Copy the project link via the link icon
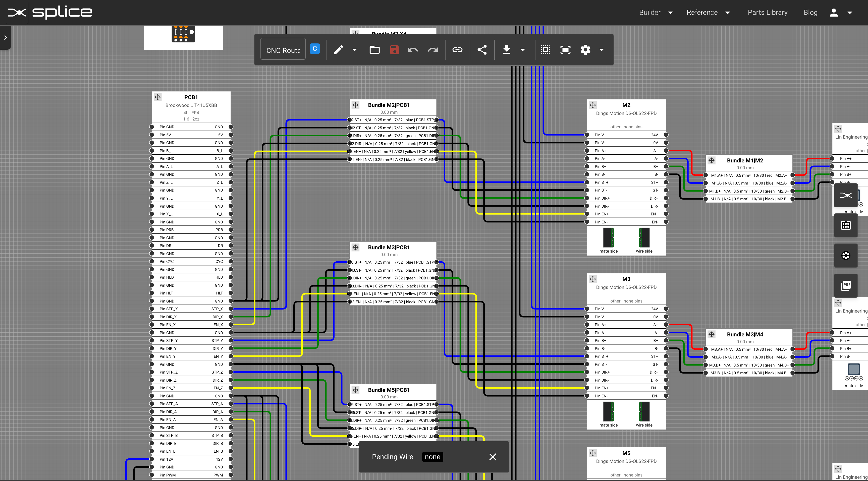868x481 pixels. coord(458,49)
